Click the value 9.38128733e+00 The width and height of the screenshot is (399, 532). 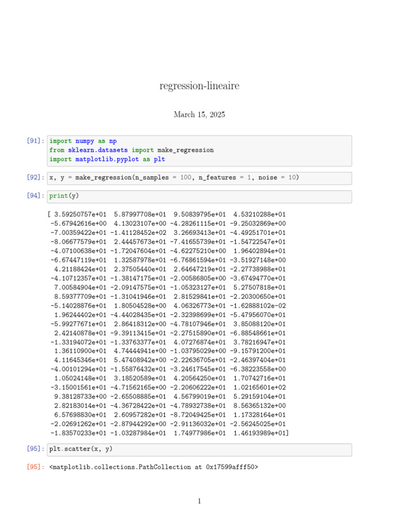(80, 397)
